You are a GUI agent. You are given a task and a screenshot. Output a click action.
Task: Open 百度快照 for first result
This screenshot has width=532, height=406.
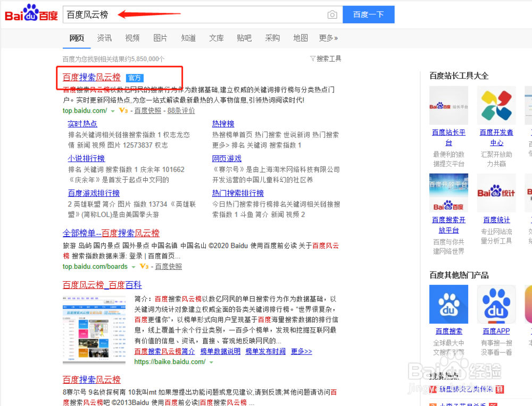[x=148, y=111]
